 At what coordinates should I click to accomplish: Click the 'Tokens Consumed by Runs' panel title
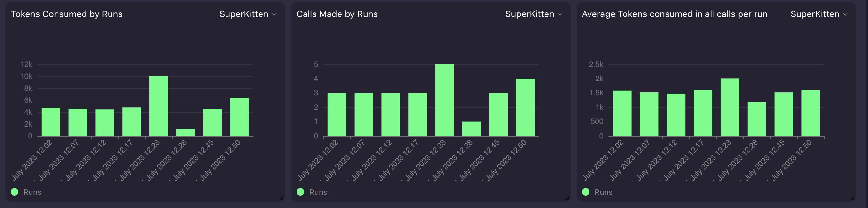point(67,14)
